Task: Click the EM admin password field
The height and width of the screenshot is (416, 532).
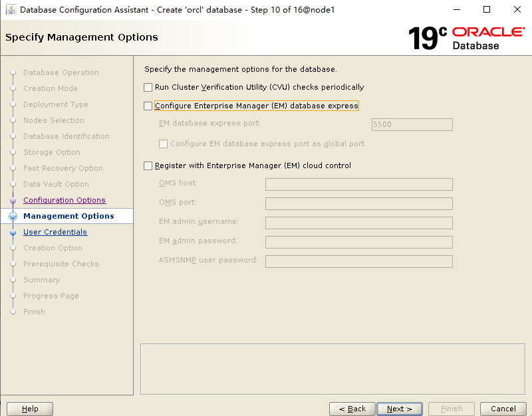Action: point(359,242)
